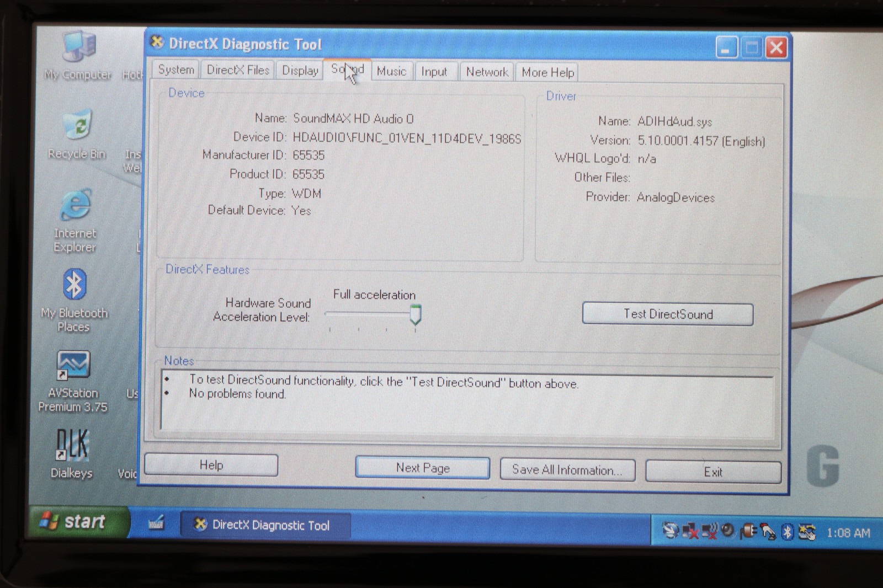The height and width of the screenshot is (588, 883).
Task: Click the Help button
Action: pos(211,465)
